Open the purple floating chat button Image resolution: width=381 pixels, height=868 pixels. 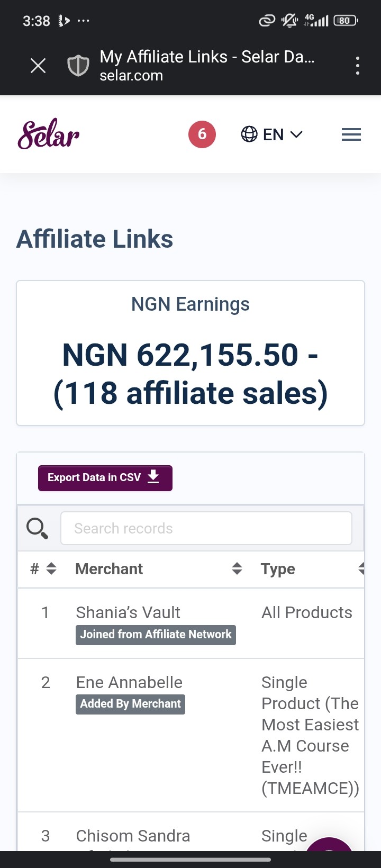[329, 847]
